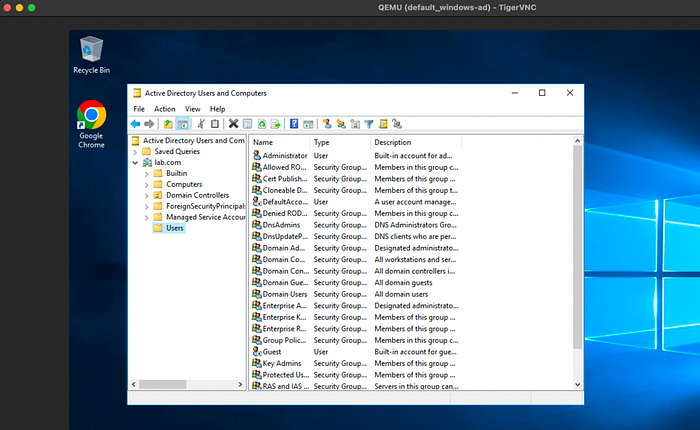Click the object list's scroll-up arrow

[x=577, y=141]
